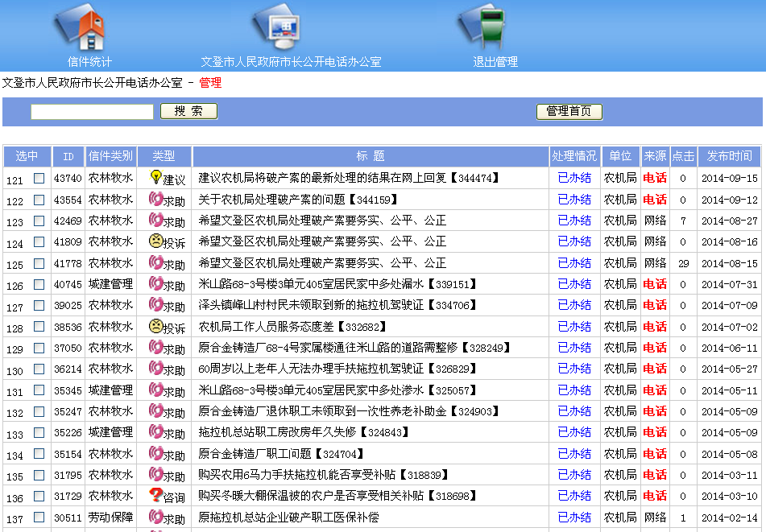Open the 已办结 link on row 42469
766x532 pixels.
573,220
